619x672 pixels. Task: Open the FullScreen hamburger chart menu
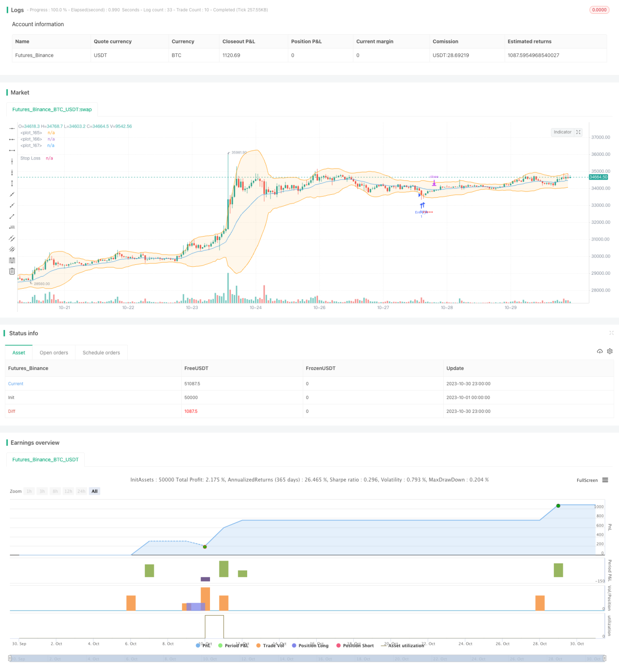(605, 480)
